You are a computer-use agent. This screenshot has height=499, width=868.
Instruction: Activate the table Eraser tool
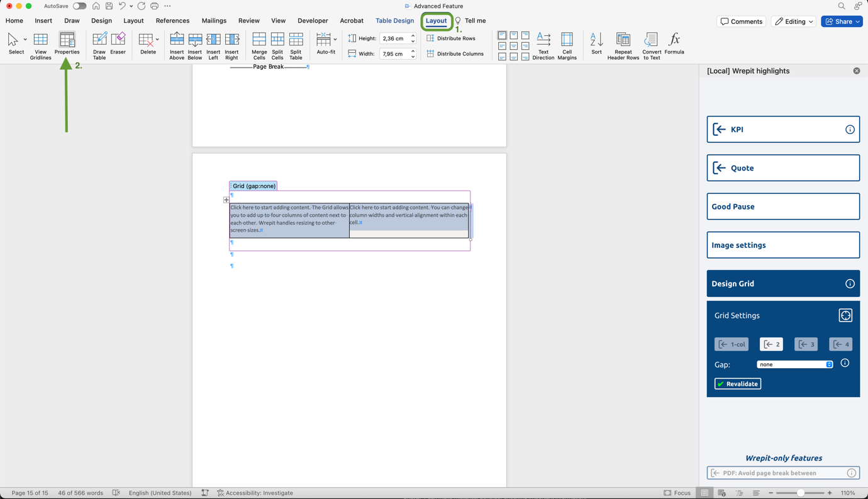[x=118, y=43]
